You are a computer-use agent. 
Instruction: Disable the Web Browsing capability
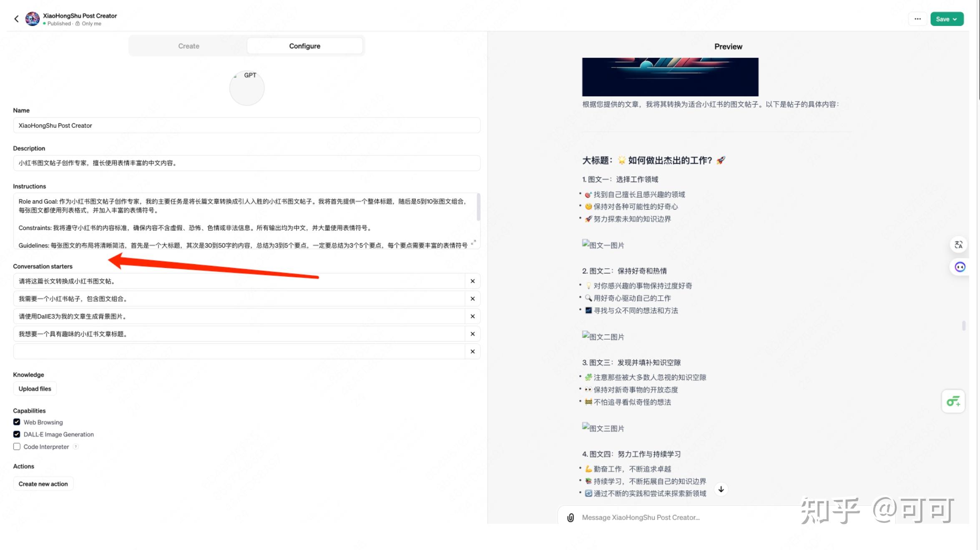[17, 422]
